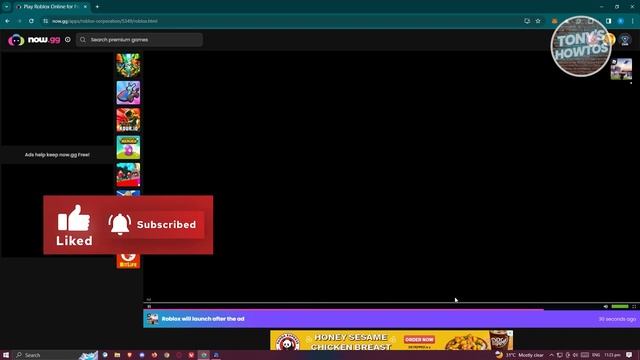Click the Honey Sesame Chicken Breast ad text

[x=351, y=342]
